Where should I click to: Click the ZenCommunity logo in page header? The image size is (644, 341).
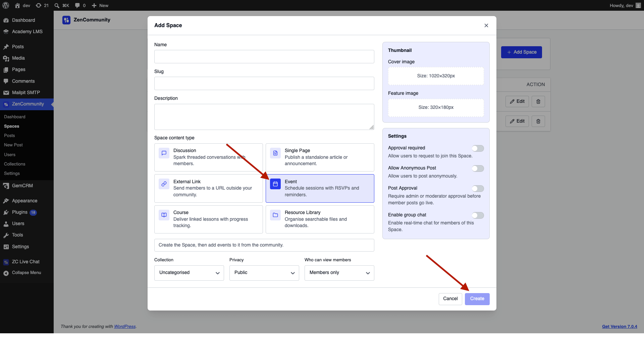[66, 20]
